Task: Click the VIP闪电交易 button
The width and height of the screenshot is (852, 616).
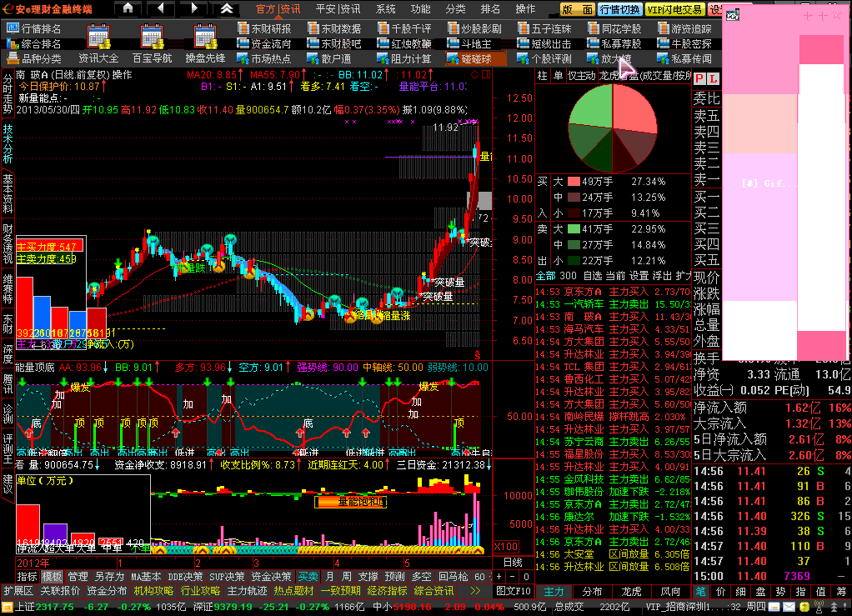Action: pos(675,9)
